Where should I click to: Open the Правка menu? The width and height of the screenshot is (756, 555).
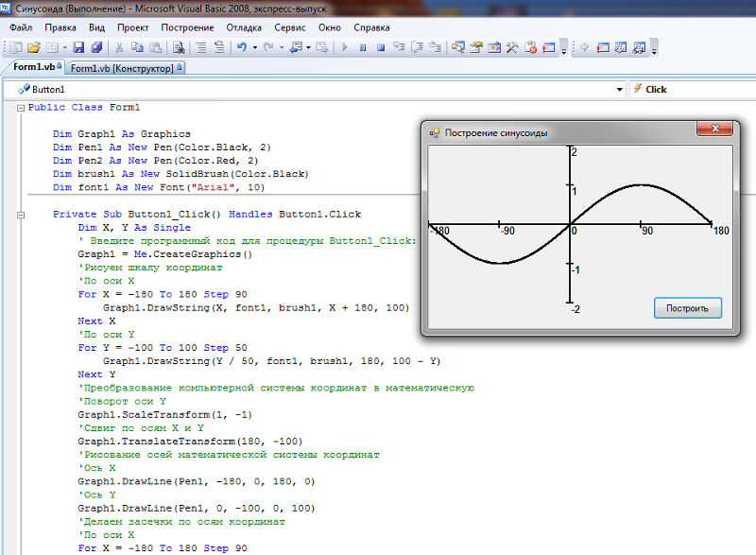click(x=60, y=27)
